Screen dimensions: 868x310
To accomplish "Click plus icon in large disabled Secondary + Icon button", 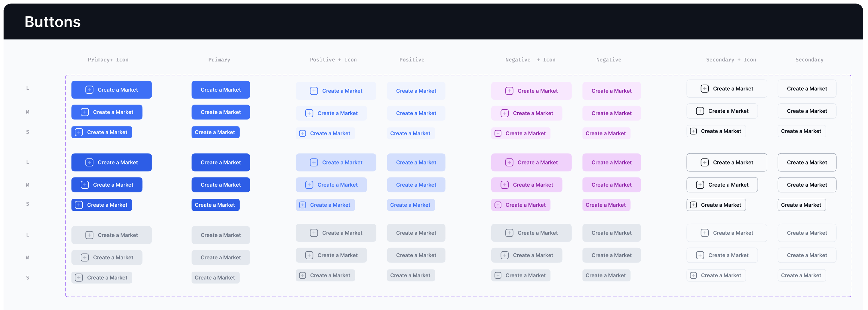I will pyautogui.click(x=705, y=233).
